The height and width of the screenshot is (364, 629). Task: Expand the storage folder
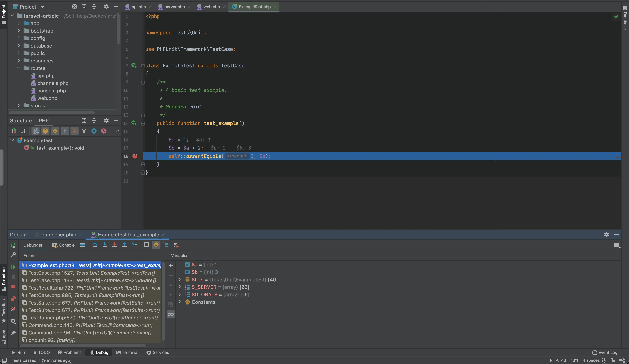[19, 105]
